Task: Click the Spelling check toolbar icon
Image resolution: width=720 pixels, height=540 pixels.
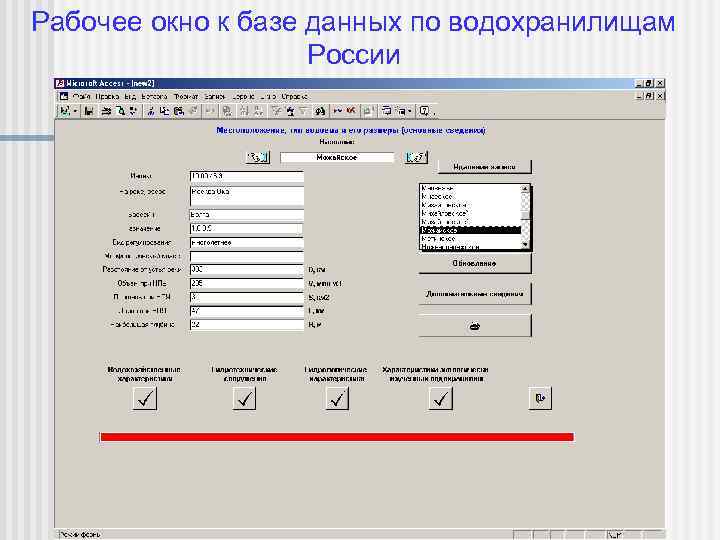Action: point(133,111)
